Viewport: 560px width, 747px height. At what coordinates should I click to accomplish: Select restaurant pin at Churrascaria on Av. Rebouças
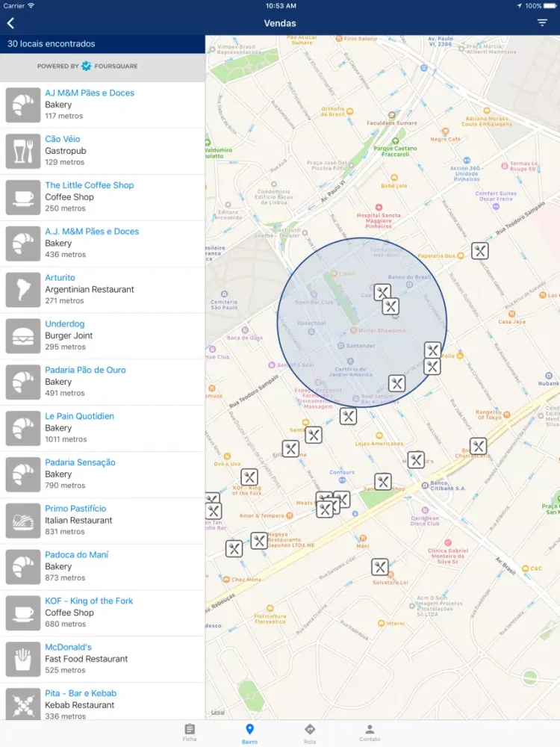[x=478, y=447]
